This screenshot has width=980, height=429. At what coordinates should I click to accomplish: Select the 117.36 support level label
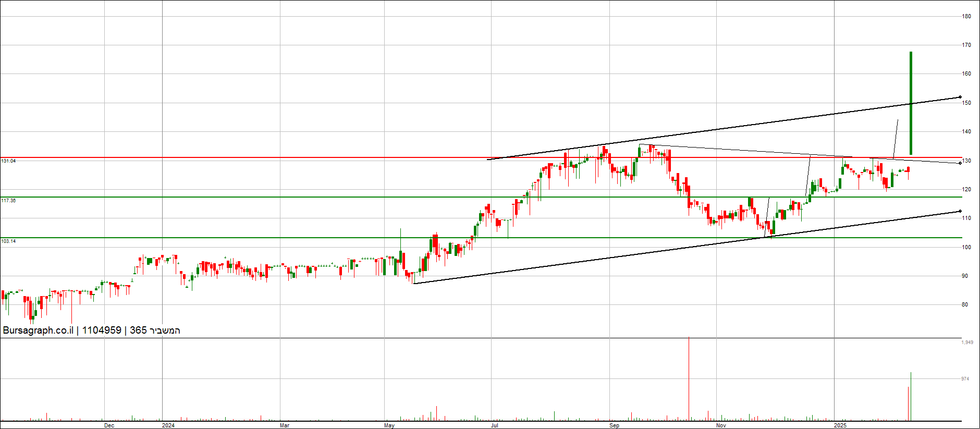click(x=8, y=201)
